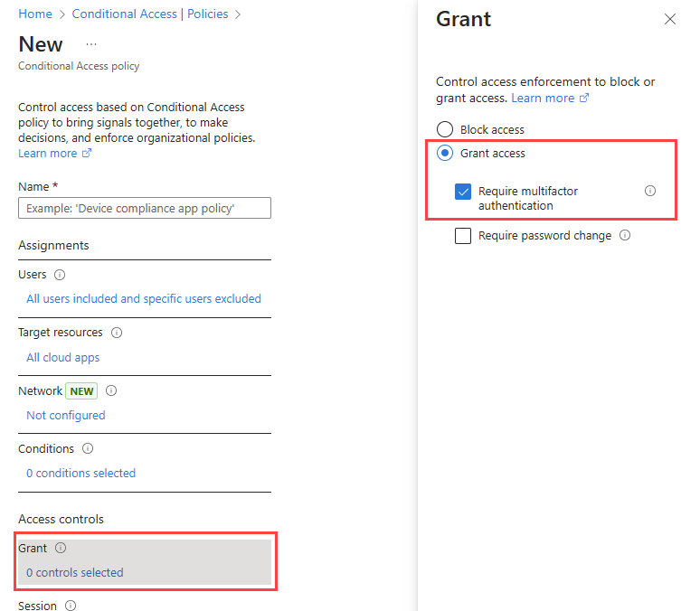Screen dimensions: 700x611
Task: Open All users included and specific users excluded
Action: point(144,298)
